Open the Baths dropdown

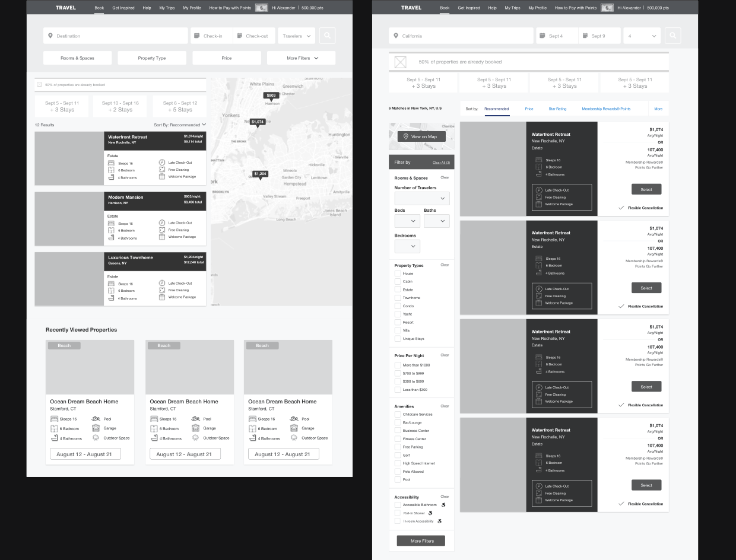pyautogui.click(x=437, y=221)
